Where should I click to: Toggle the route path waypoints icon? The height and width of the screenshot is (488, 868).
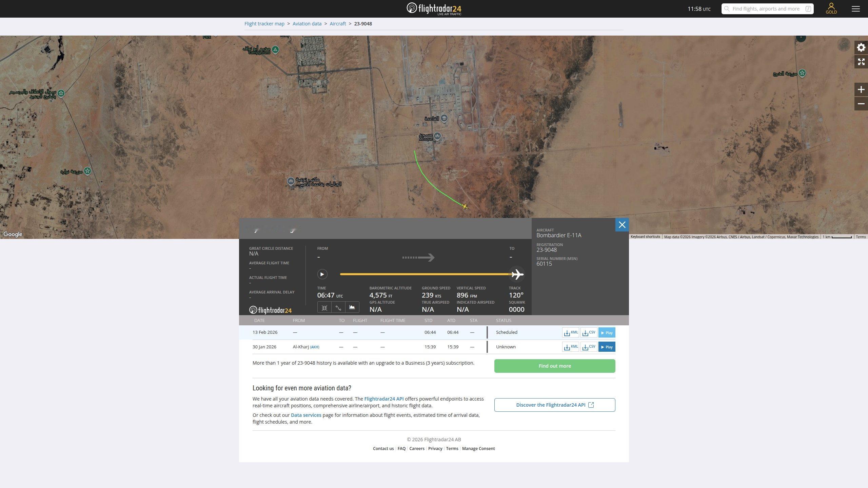pos(338,307)
